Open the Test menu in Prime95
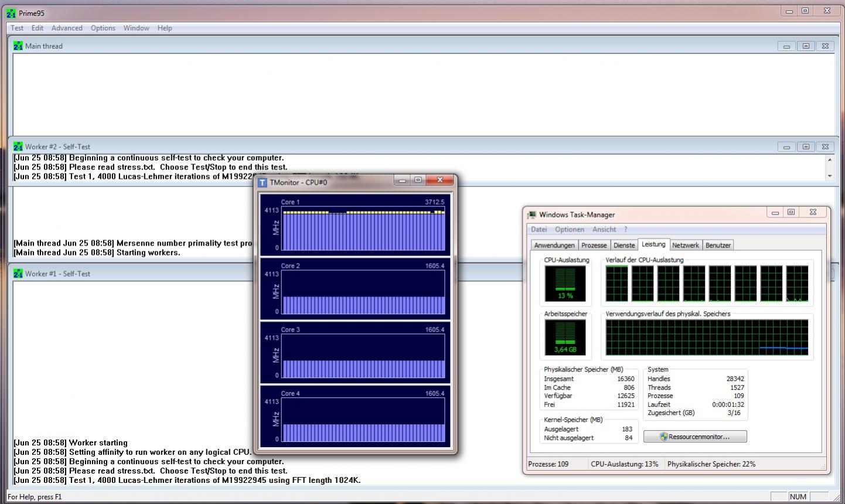This screenshot has height=504, width=845. point(17,28)
